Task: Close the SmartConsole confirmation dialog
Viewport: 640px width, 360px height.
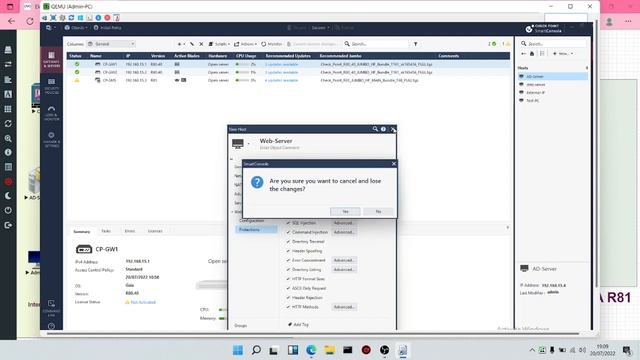Action: 393,164
